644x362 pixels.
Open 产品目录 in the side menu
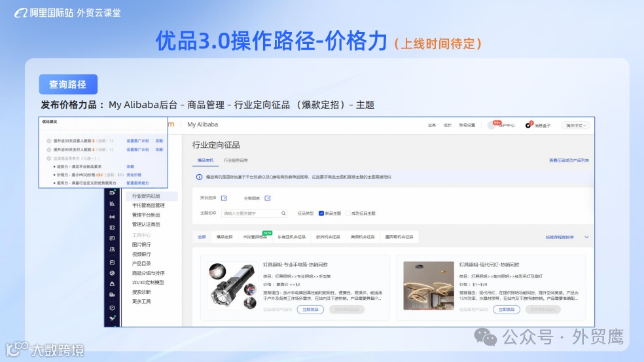(x=141, y=263)
